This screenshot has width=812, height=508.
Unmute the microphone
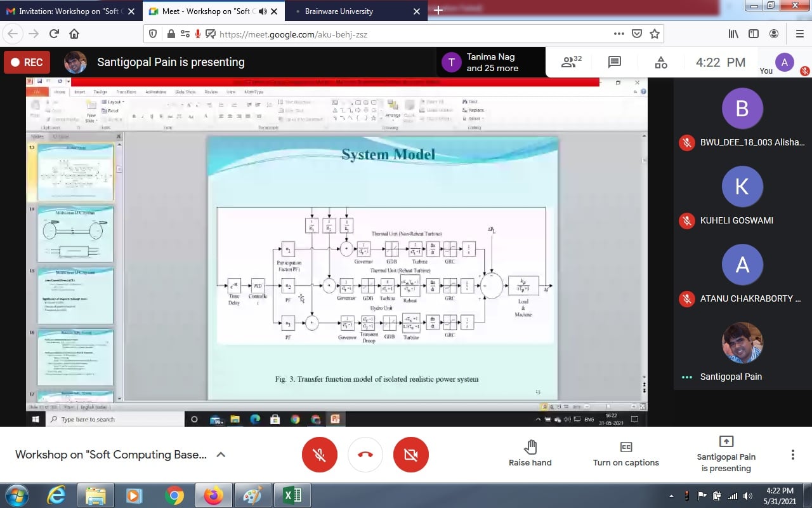pos(320,454)
